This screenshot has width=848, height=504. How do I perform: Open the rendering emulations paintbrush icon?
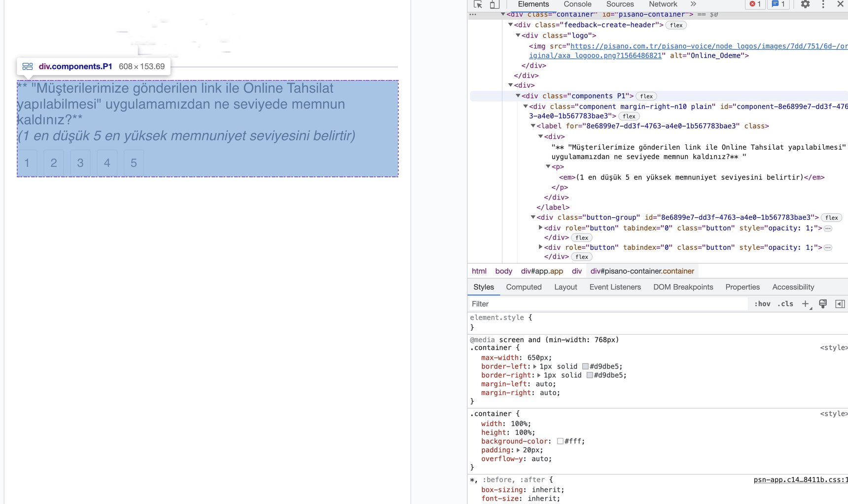pos(823,304)
